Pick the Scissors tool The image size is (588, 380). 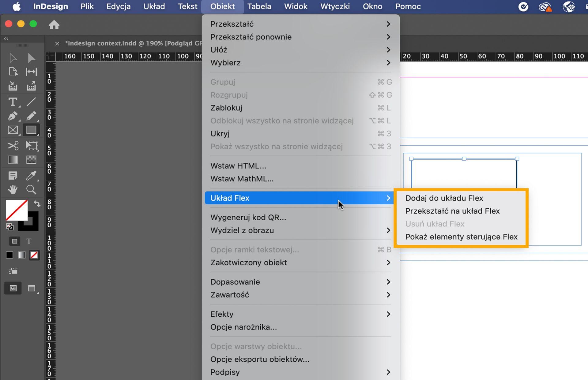(13, 146)
